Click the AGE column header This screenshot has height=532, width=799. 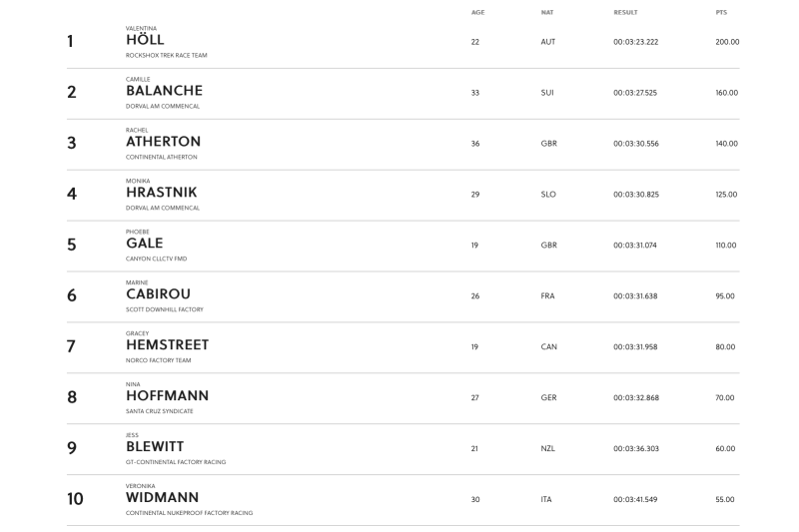(477, 12)
